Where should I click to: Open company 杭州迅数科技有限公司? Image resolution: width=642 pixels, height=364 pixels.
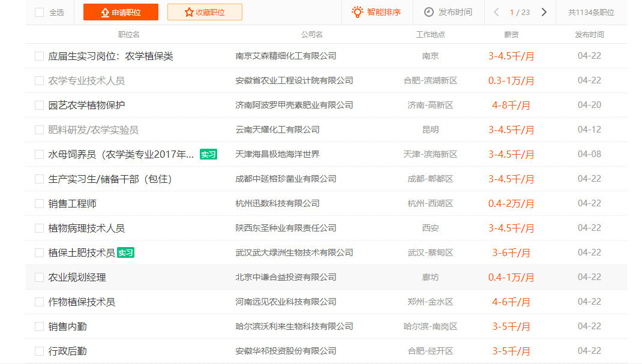click(277, 203)
